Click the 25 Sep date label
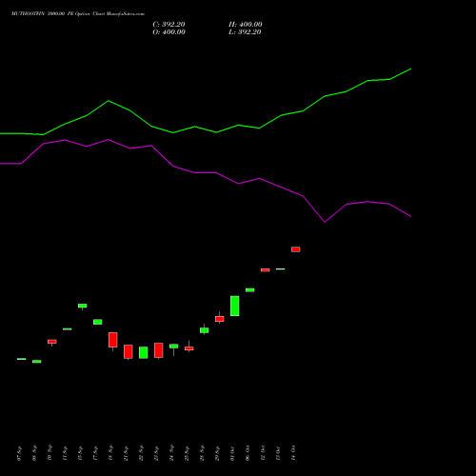The height and width of the screenshot is (476, 476). (188, 453)
